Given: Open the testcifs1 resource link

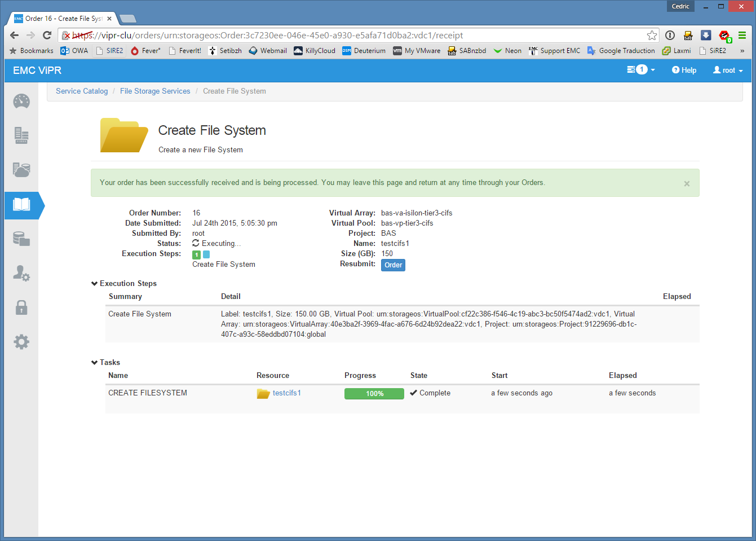Looking at the screenshot, I should (286, 393).
